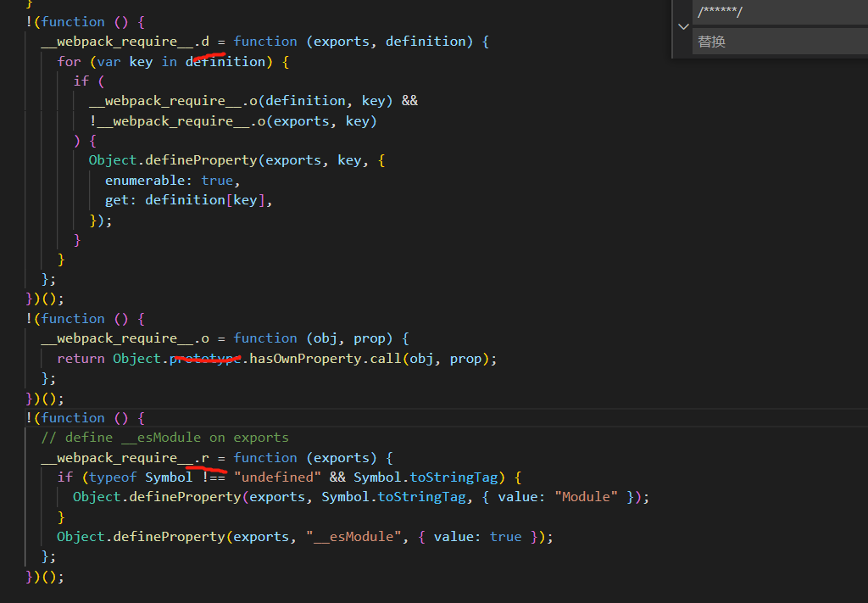This screenshot has width=868, height=603.
Task: Click the "&&" after "__webpack_require__.o(definition, key)"
Action: (409, 101)
